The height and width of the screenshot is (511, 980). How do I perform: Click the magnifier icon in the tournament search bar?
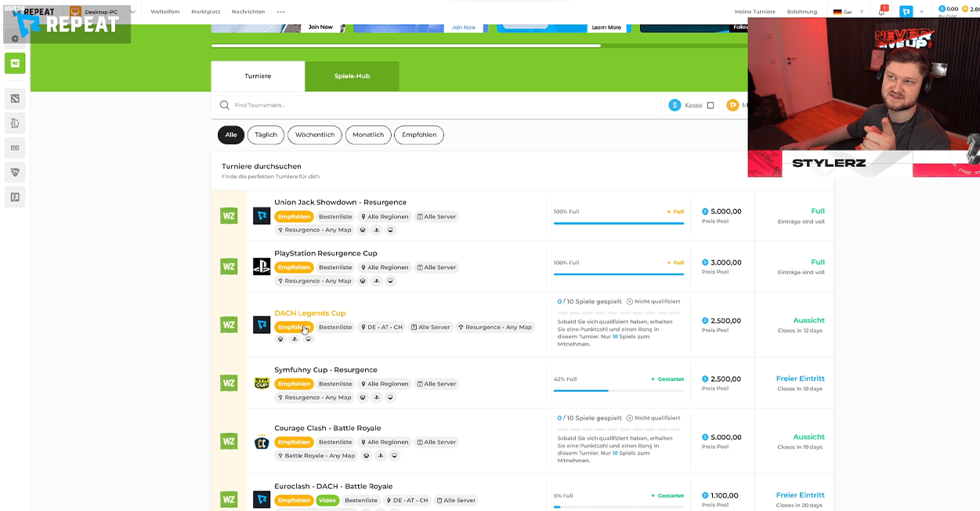point(225,104)
